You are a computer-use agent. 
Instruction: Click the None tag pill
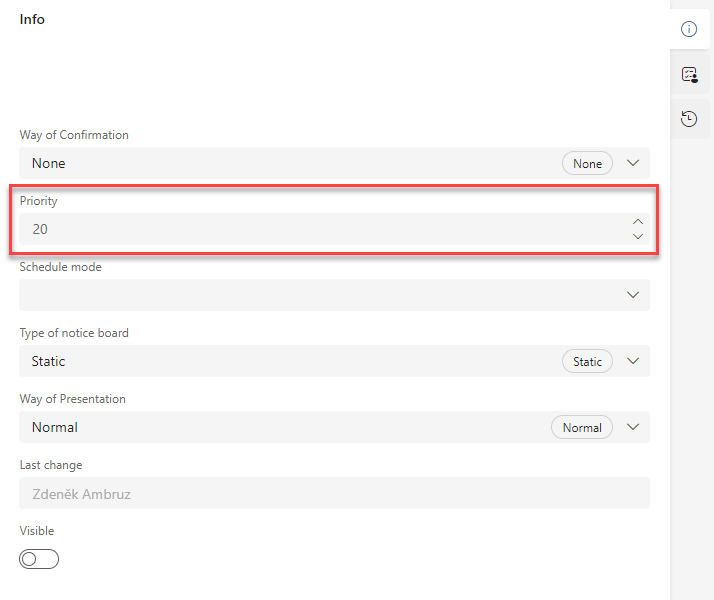(x=587, y=163)
